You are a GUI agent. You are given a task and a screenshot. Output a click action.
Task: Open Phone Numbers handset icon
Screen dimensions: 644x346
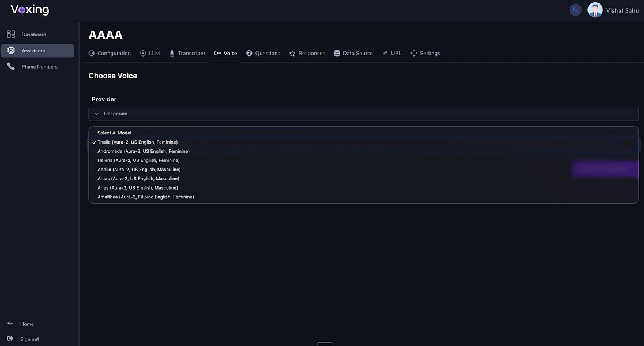pos(11,66)
